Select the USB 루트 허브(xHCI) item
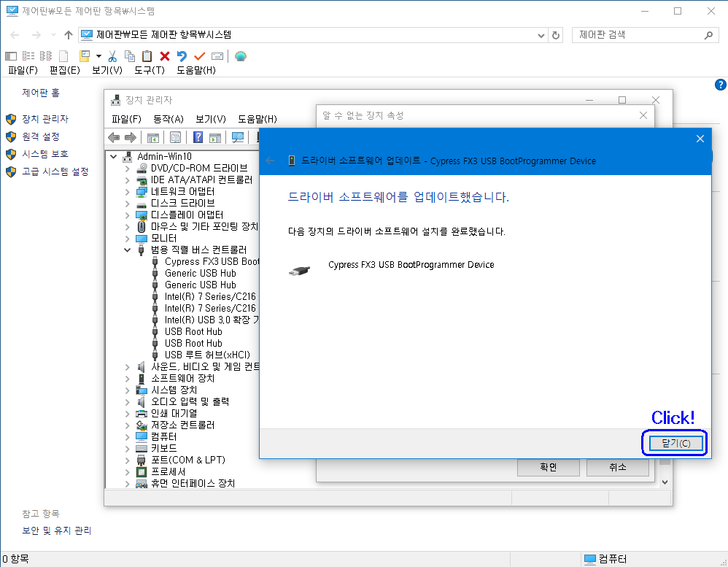 207,355
